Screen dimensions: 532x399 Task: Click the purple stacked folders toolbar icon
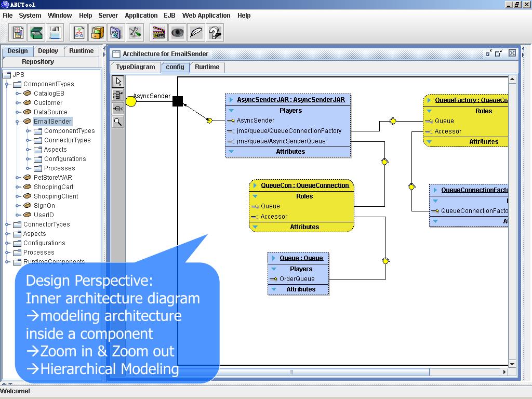pos(116,33)
